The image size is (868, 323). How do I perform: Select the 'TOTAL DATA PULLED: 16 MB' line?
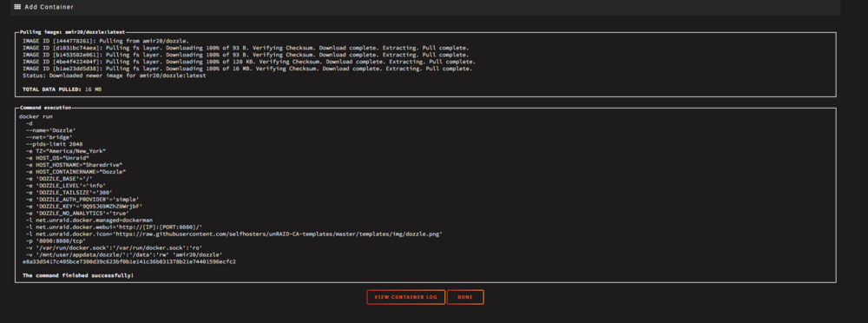62,89
